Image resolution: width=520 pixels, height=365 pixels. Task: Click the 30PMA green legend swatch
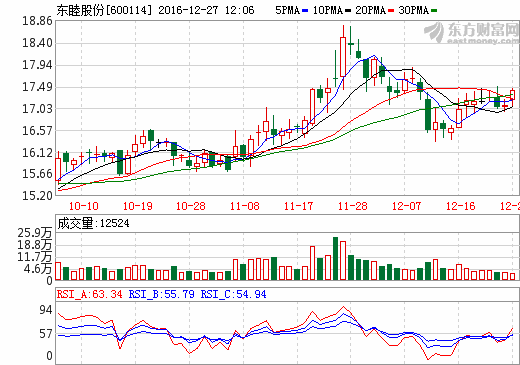434,11
